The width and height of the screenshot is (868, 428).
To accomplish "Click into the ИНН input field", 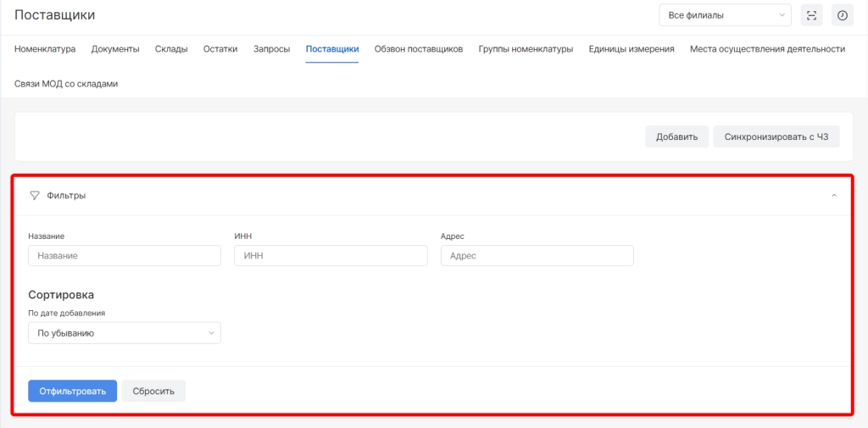I will 331,256.
